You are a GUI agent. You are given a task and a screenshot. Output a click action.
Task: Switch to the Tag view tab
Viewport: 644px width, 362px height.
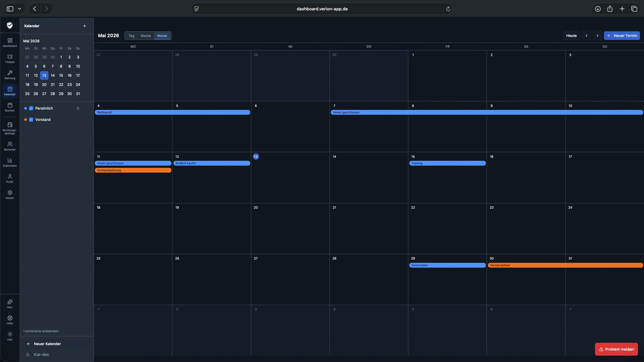[x=131, y=36]
